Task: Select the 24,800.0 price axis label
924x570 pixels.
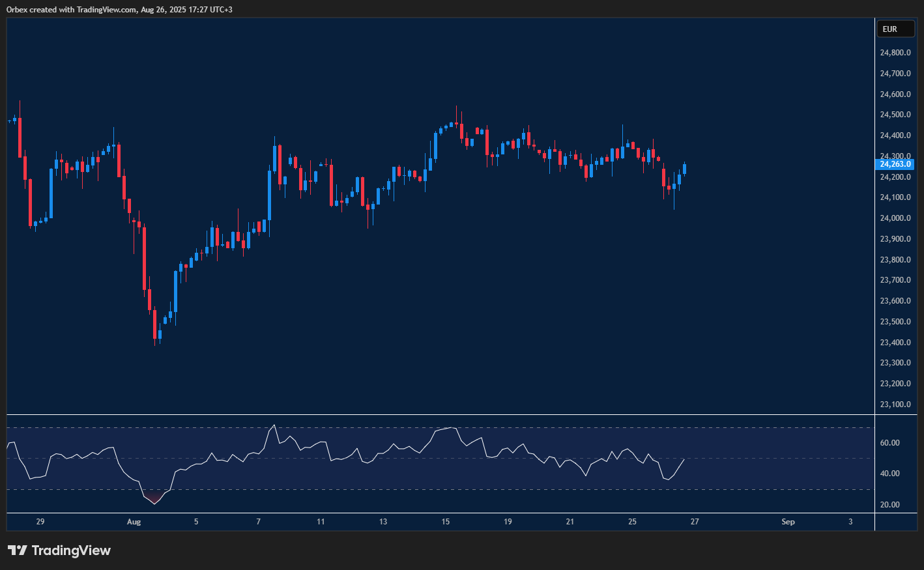Action: 895,53
